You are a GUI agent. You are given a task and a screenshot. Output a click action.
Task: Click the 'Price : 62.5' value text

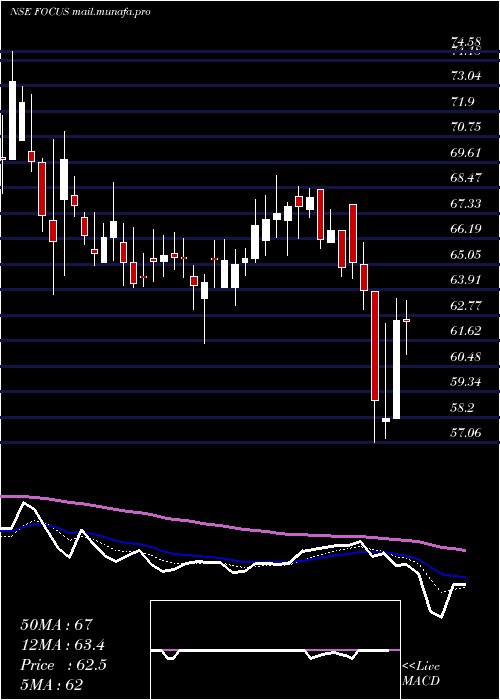(63, 665)
